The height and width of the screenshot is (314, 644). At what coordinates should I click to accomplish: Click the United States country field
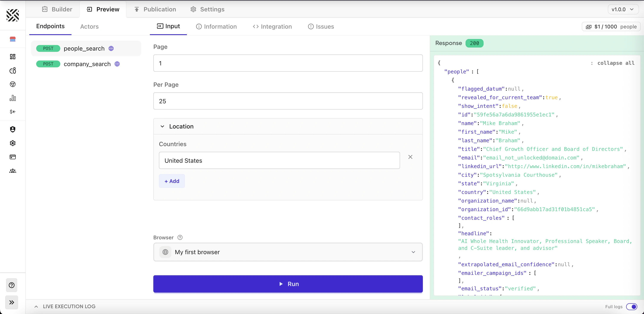coord(279,160)
